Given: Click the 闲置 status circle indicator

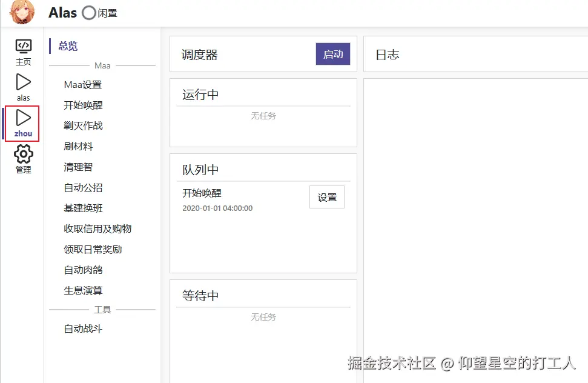Looking at the screenshot, I should [89, 13].
